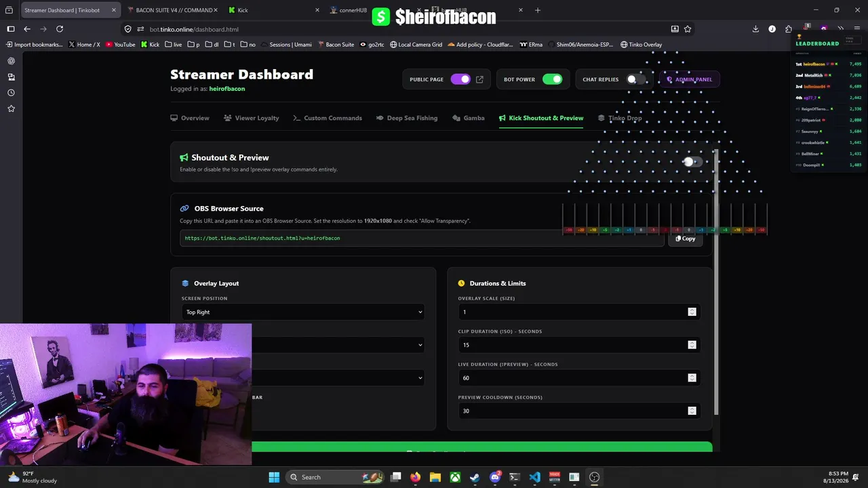Image resolution: width=868 pixels, height=488 pixels.
Task: Adjust the Clip Duration stepper
Action: (692, 345)
